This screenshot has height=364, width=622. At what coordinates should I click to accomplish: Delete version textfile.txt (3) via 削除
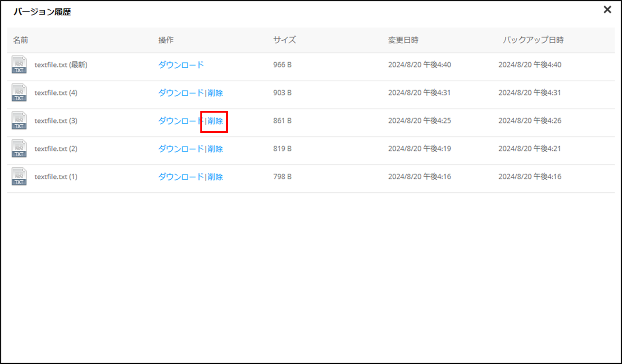click(x=215, y=121)
